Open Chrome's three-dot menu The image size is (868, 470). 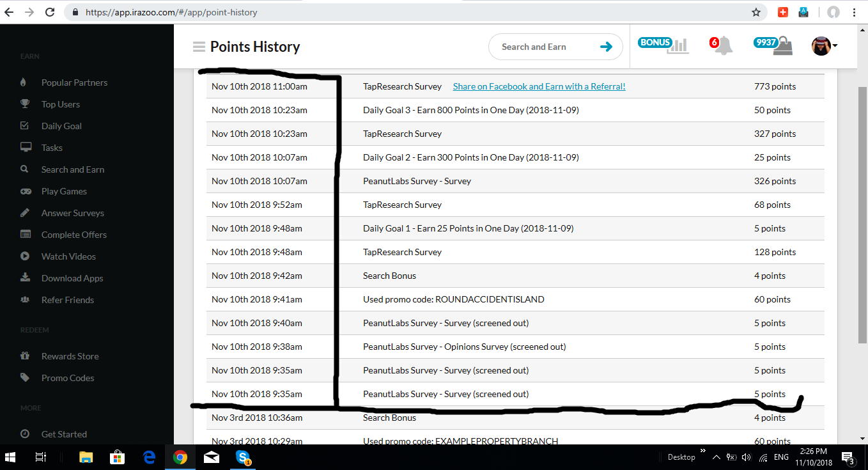pyautogui.click(x=855, y=12)
